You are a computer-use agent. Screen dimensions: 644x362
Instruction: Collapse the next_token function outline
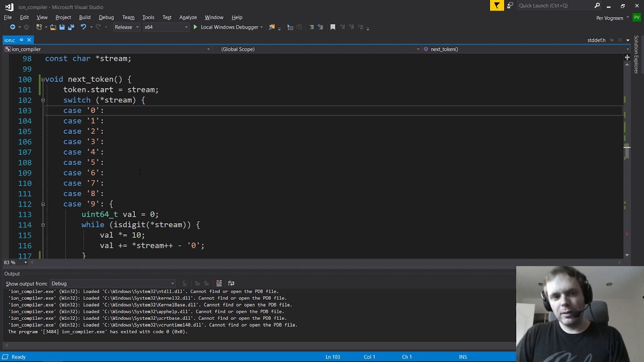[x=43, y=79]
